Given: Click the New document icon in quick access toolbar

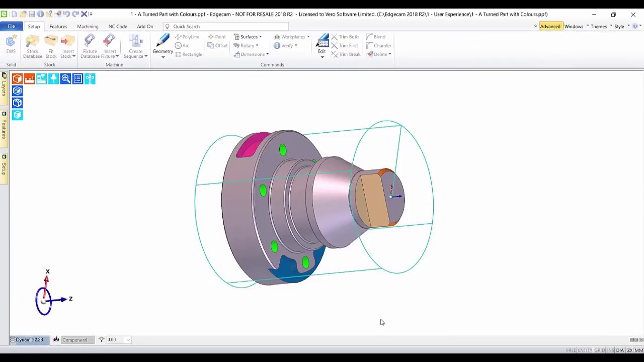Looking at the screenshot, I should point(14,14).
